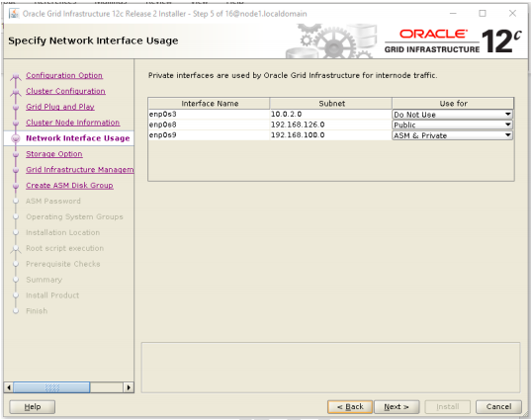Select the enp0s9 interface name cell
Viewport: 532px width, 420px height.
(209, 135)
